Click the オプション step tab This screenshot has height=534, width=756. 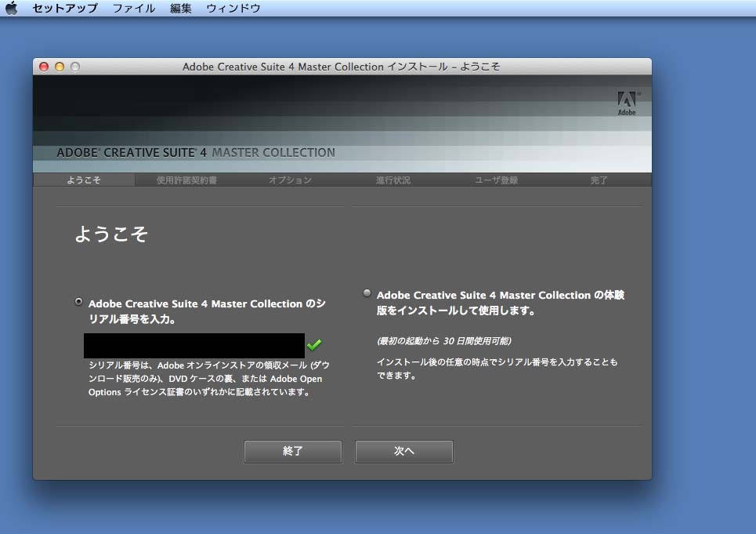click(x=290, y=180)
